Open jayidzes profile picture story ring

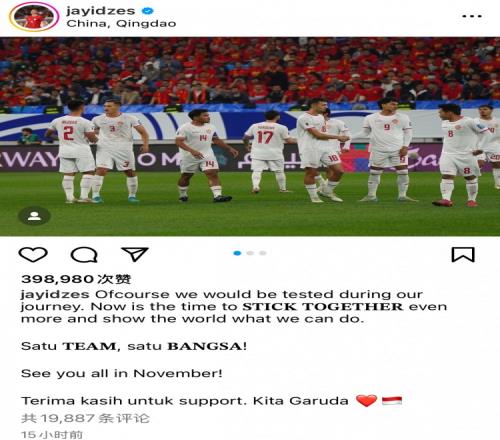pos(34,17)
